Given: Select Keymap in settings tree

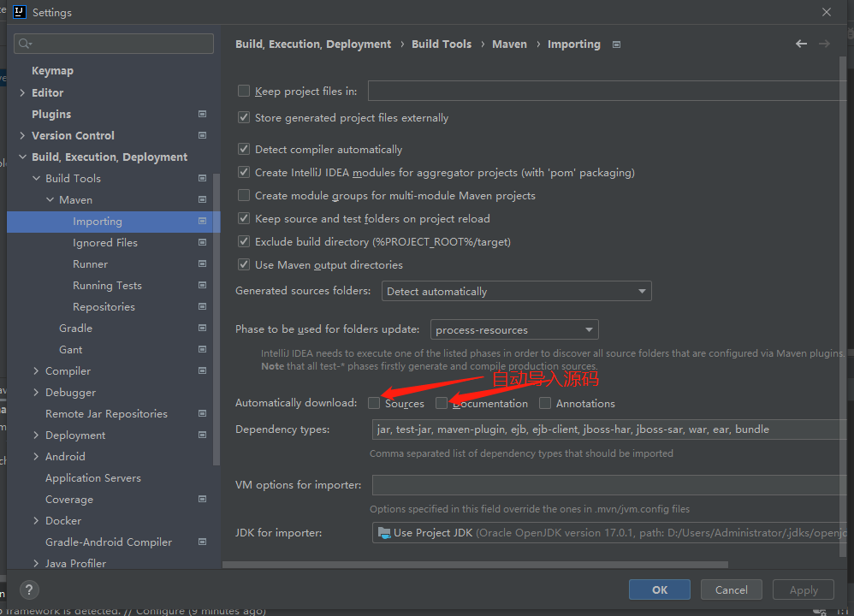Looking at the screenshot, I should click(52, 71).
